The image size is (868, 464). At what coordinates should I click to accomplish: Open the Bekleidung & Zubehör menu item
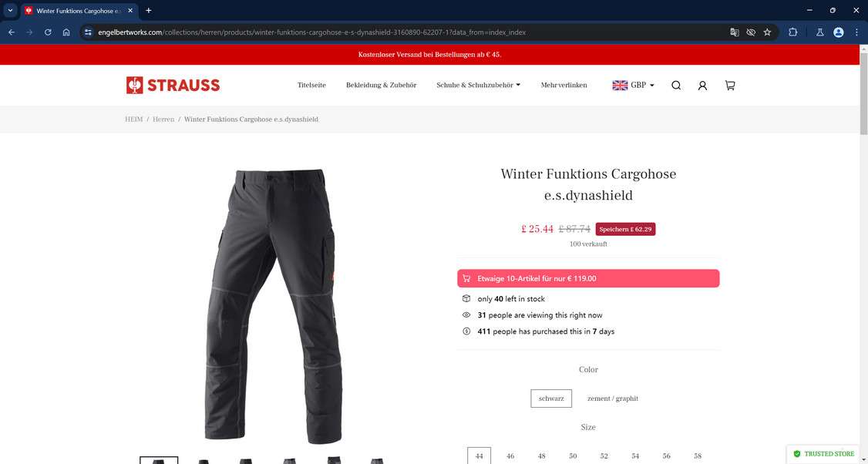tap(382, 86)
